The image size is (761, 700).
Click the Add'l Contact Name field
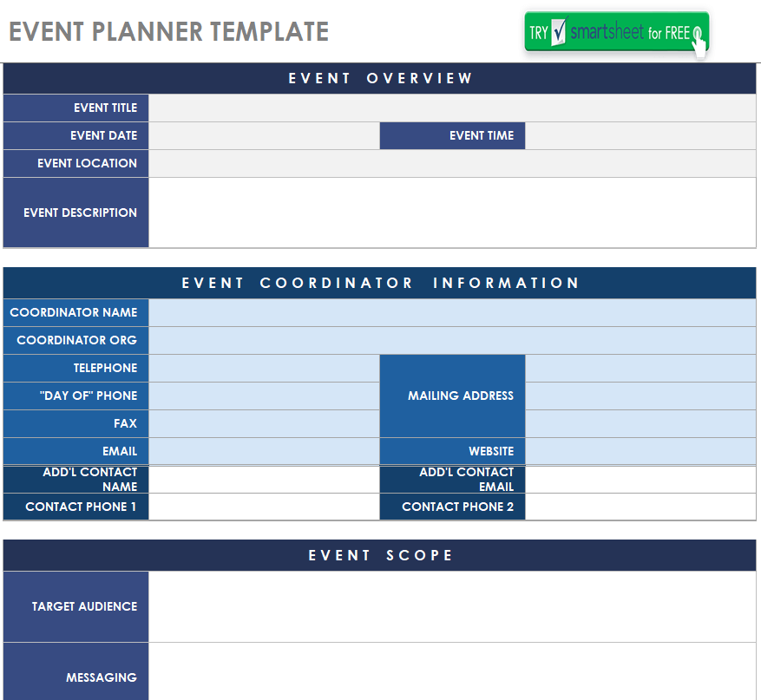point(264,480)
